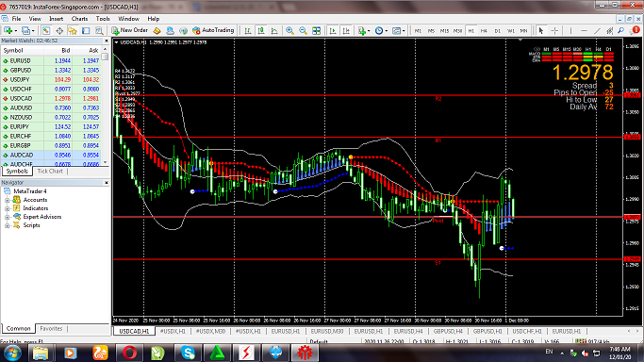Image resolution: width=644 pixels, height=362 pixels.
Task: Expand the Profiles dropdown arrow
Action: tap(33, 31)
